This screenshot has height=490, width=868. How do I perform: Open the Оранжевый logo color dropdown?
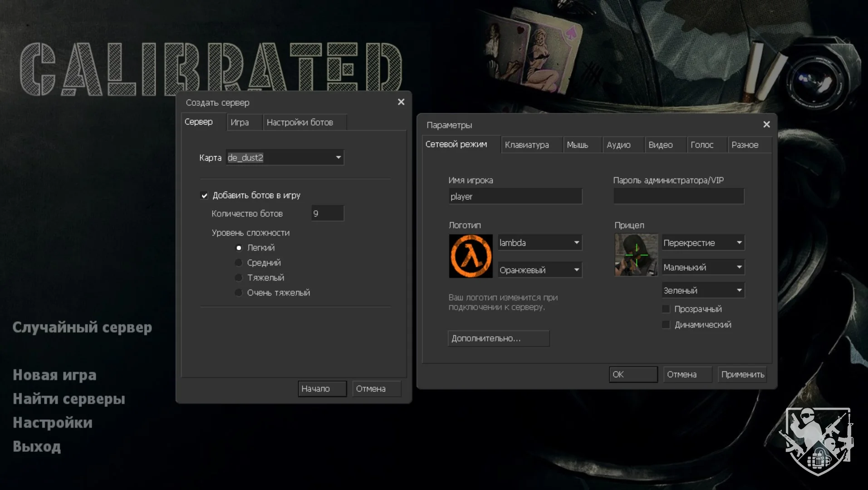click(576, 270)
